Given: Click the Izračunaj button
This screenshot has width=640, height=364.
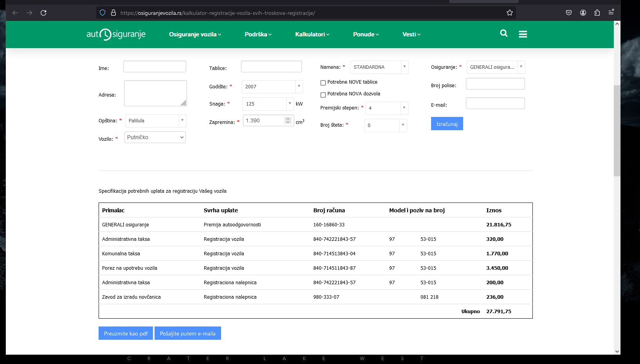Looking at the screenshot, I should click(x=447, y=124).
